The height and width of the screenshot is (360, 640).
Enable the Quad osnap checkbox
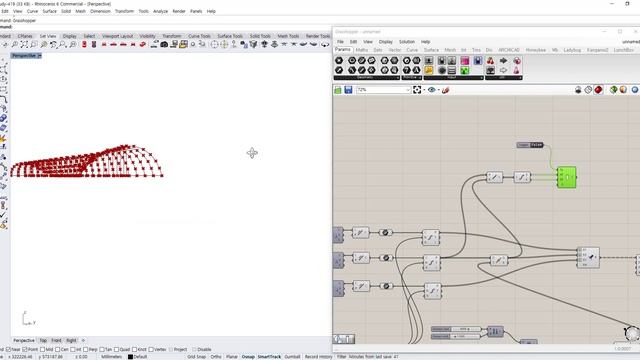coord(117,349)
